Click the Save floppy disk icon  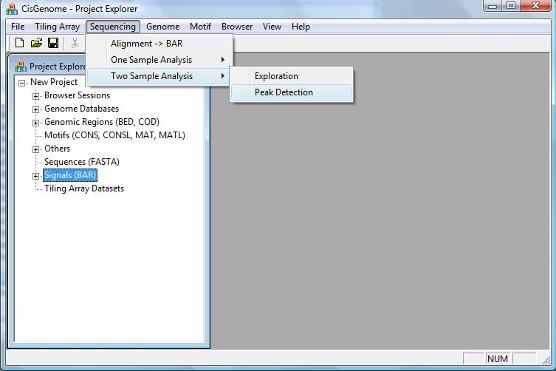(x=53, y=43)
